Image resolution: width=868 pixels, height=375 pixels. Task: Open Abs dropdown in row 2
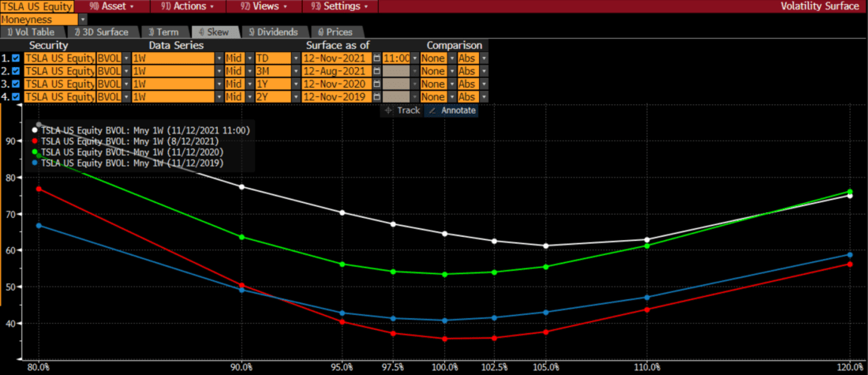point(485,71)
